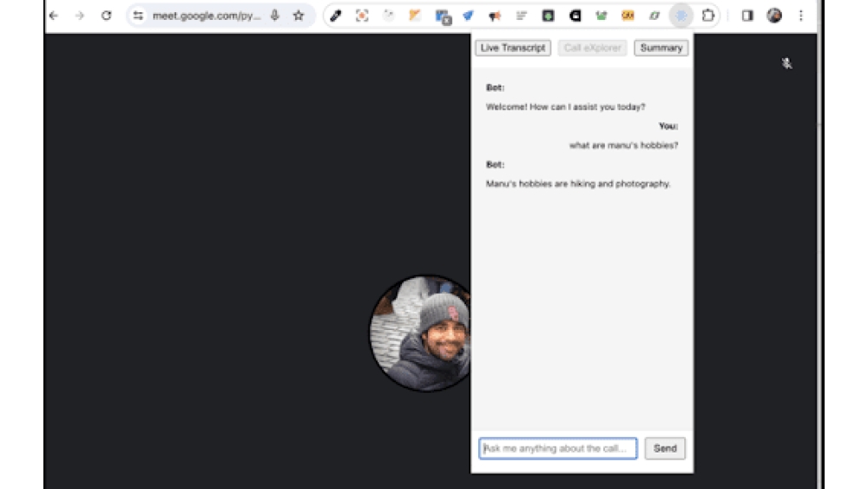Open the megaphone extension icon
Image resolution: width=868 pixels, height=489 pixels.
click(495, 16)
